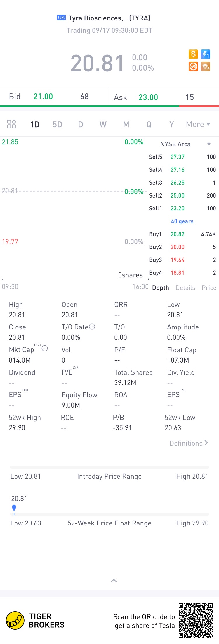This screenshot has height=644, width=219.
Task: Switch to the Details tab
Action: pos(185,288)
